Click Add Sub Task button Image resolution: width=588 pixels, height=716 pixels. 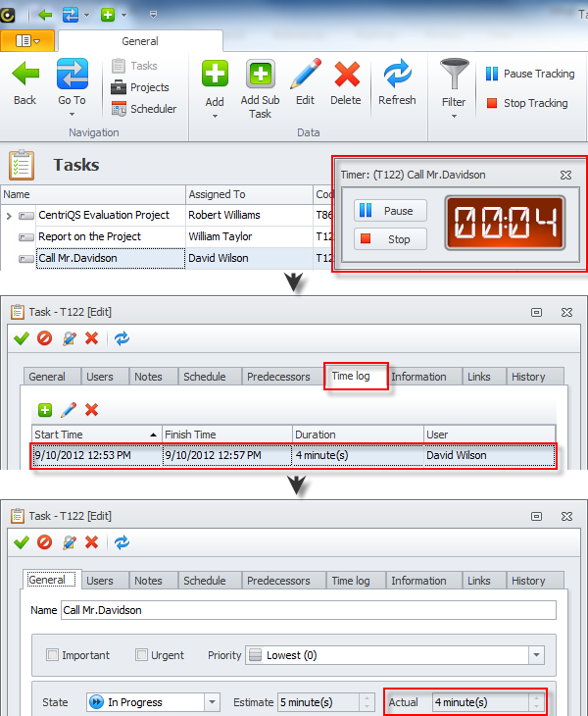(x=260, y=89)
